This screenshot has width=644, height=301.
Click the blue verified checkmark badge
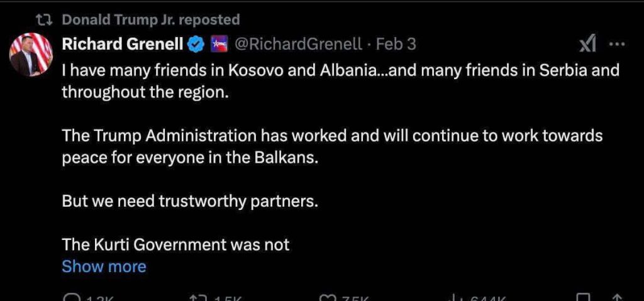click(197, 44)
